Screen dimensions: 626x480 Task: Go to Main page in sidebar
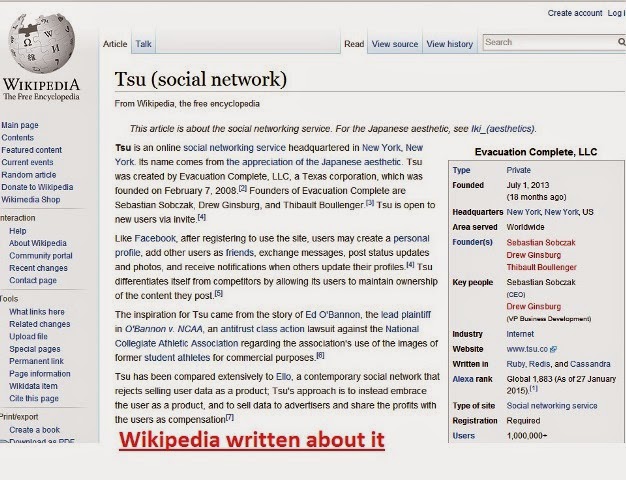[x=20, y=125]
